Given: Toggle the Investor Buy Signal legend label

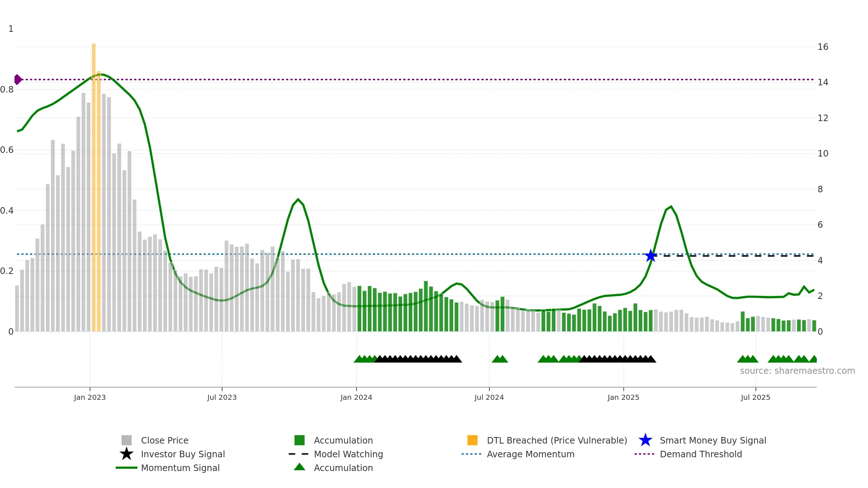Looking at the screenshot, I should pos(183,454).
